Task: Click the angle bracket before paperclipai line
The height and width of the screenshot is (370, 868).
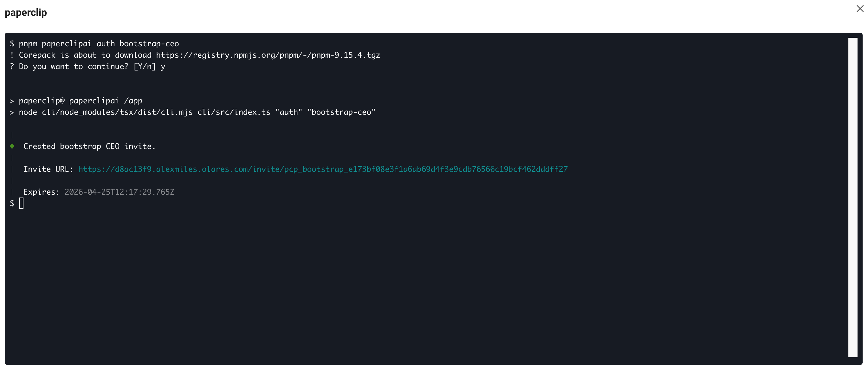Action: click(x=12, y=100)
